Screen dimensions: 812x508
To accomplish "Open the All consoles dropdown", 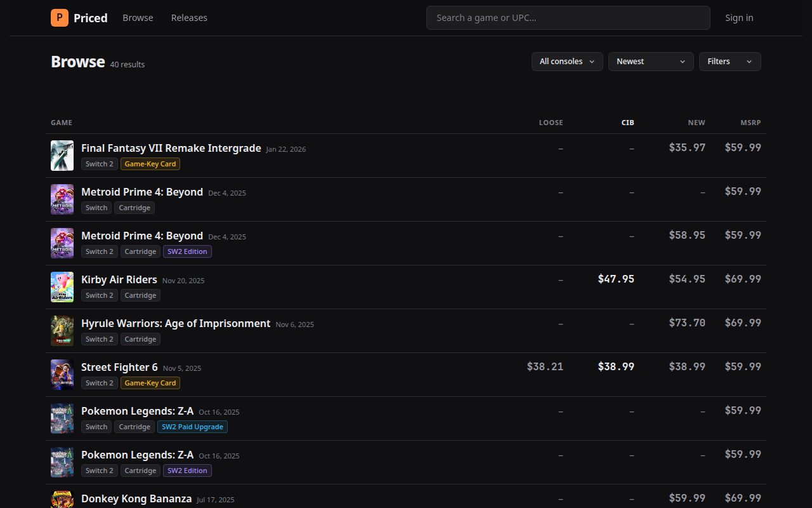I will [567, 62].
